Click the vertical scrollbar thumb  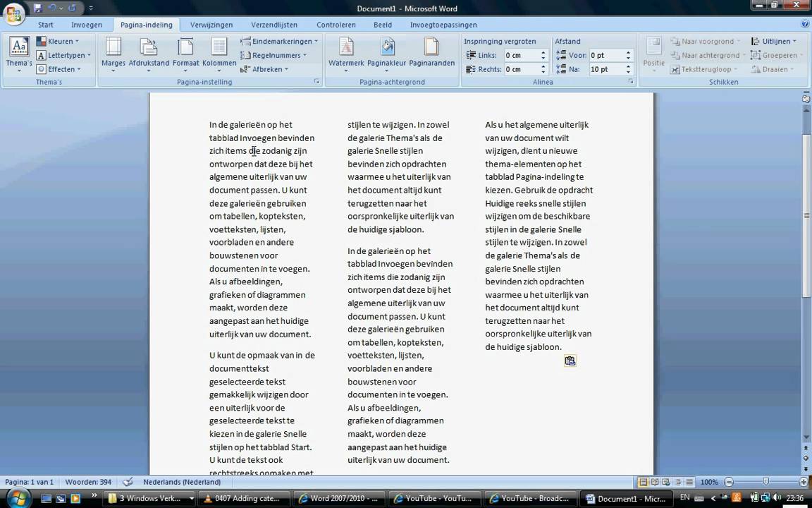[x=806, y=215]
